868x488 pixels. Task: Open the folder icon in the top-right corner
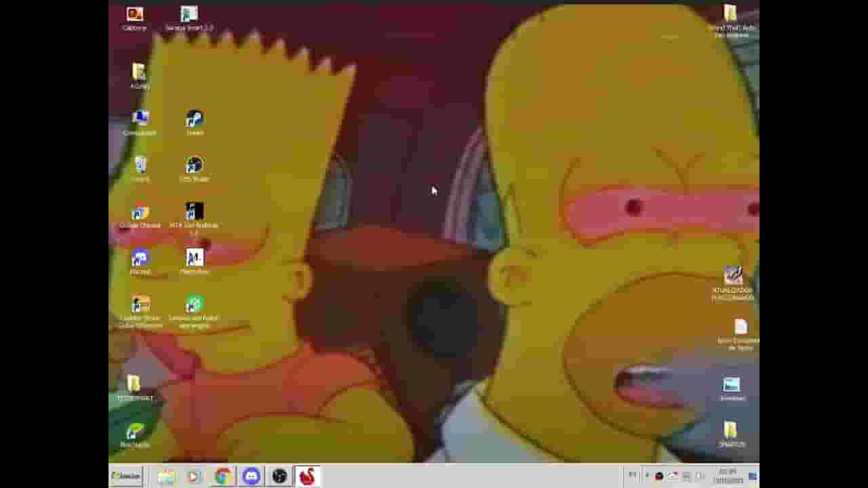pos(731,20)
